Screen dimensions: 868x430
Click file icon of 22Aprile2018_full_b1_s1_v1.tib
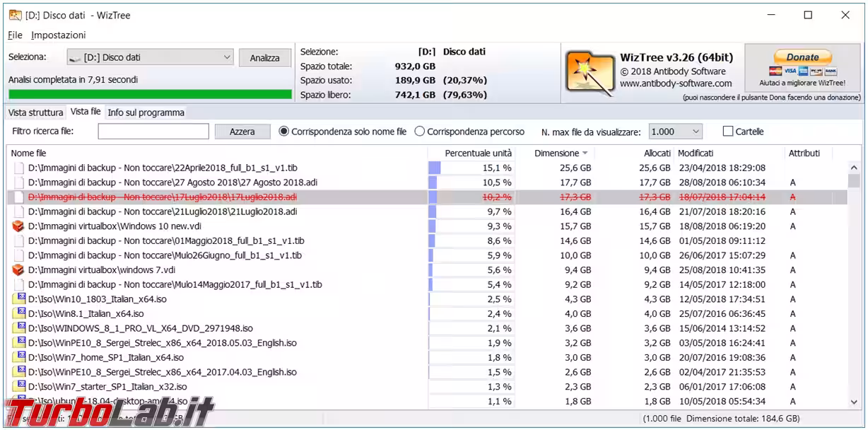pyautogui.click(x=19, y=168)
